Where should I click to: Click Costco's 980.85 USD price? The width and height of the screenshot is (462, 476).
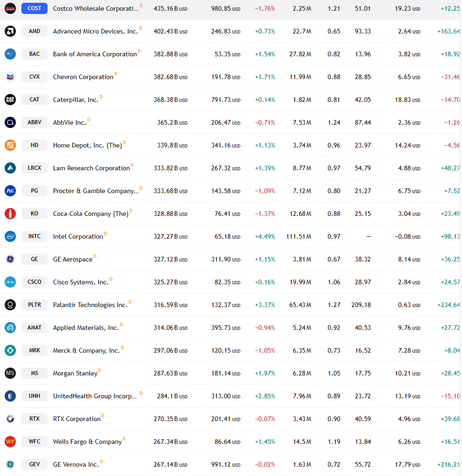point(225,8)
